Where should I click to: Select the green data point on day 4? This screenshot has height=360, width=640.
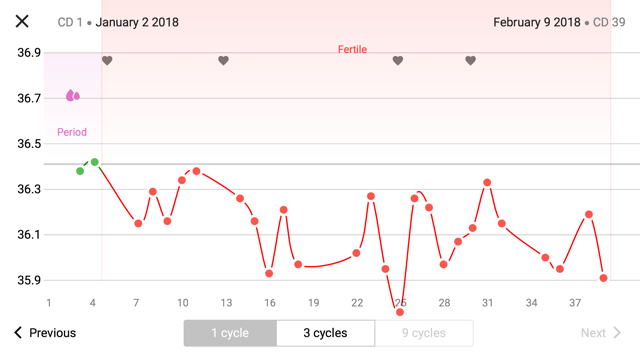pyautogui.click(x=95, y=162)
